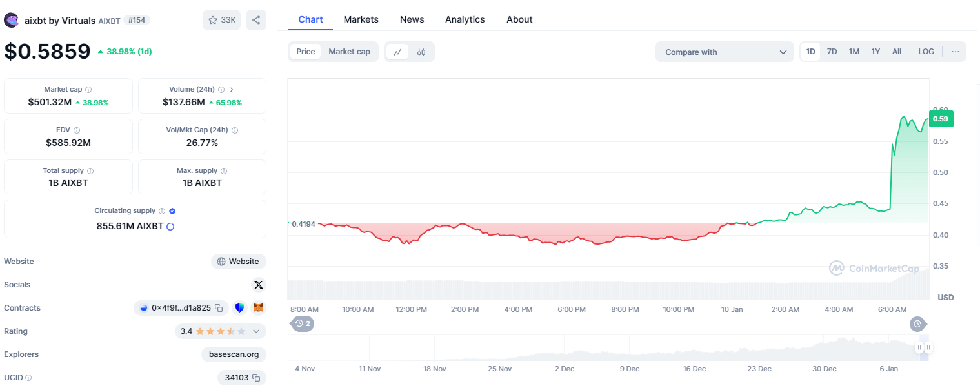This screenshot has height=390, width=980.
Task: Click the share icon button
Action: (256, 20)
